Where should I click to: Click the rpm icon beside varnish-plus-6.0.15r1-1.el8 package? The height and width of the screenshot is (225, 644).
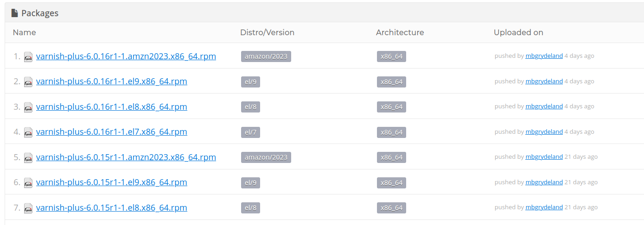[28, 208]
